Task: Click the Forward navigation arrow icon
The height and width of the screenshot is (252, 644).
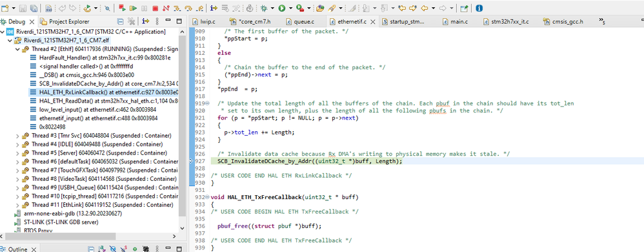Action: coord(443,8)
